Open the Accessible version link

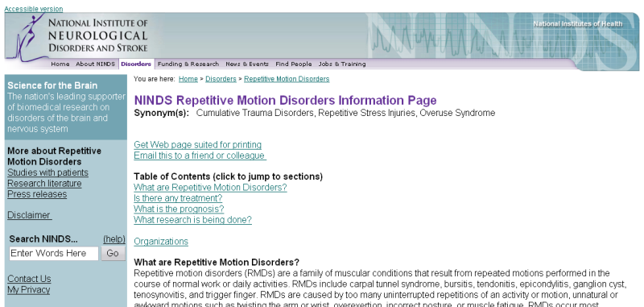[34, 9]
